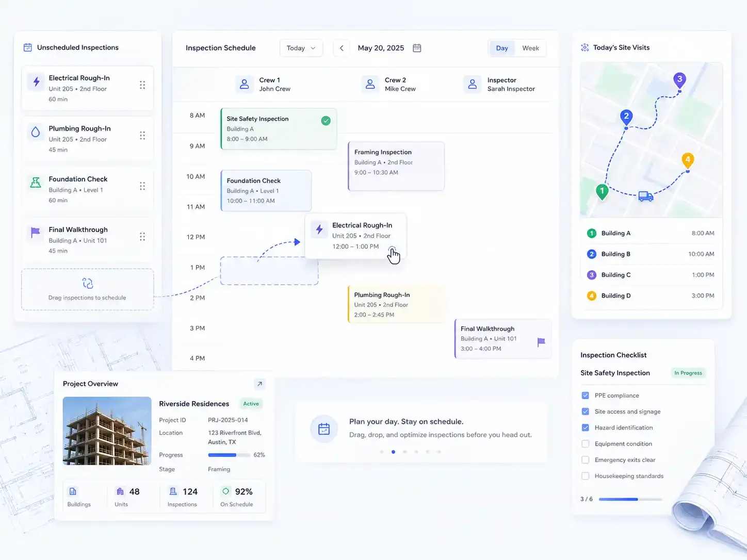Click the On Schedule icon beside 92%
Viewport: 747px width, 560px height.
pyautogui.click(x=226, y=491)
